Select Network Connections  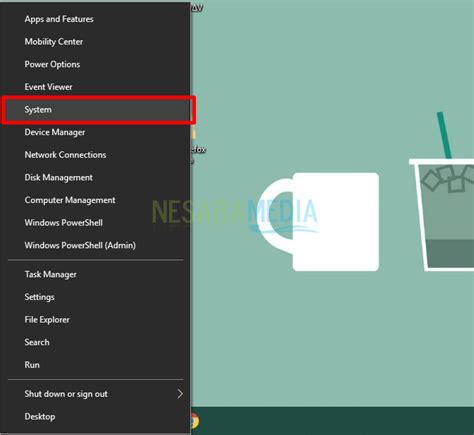[x=95, y=155]
